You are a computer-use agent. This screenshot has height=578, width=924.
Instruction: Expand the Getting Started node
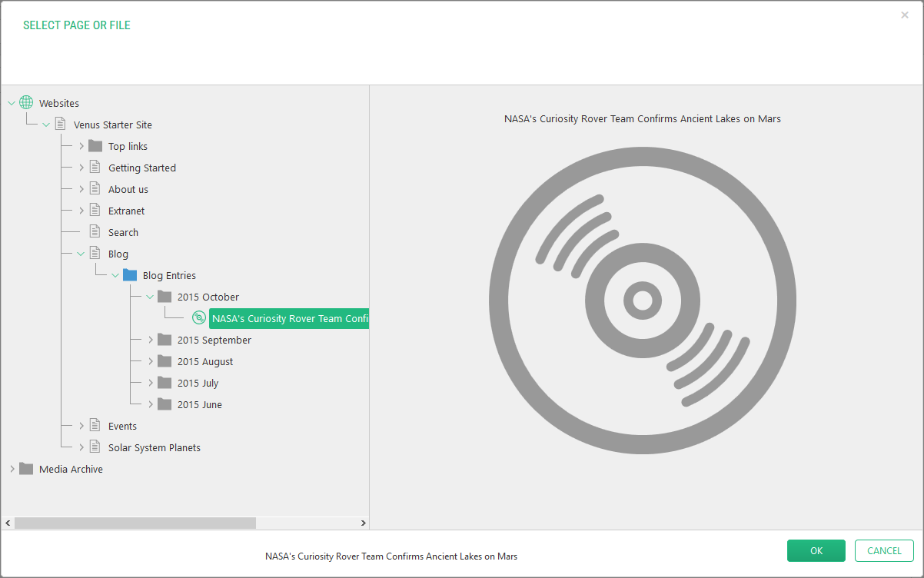pyautogui.click(x=81, y=168)
